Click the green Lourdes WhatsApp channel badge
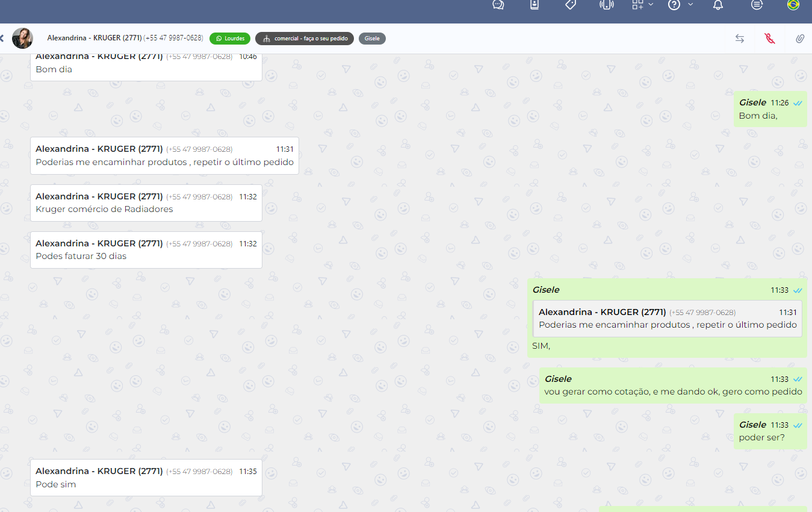The height and width of the screenshot is (512, 812). [x=230, y=39]
